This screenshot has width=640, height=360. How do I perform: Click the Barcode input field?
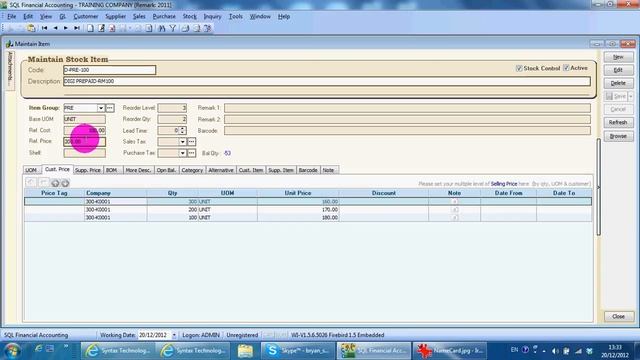[x=407, y=131]
